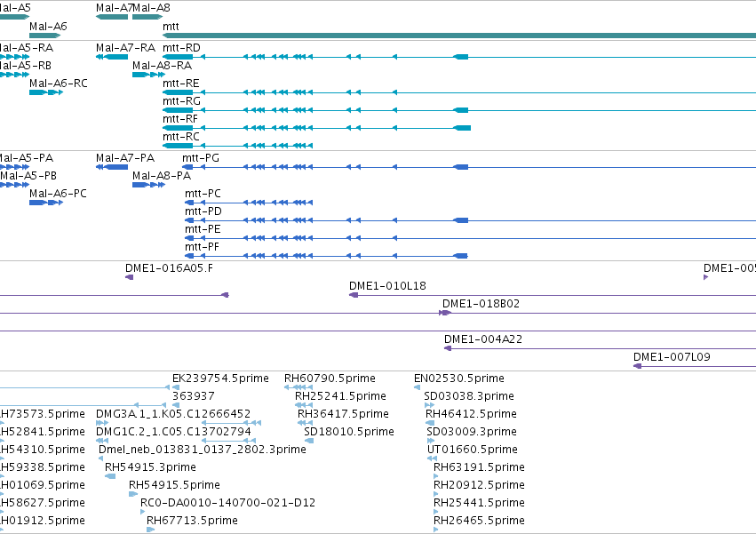Select the RH25441.5prime EST label
The width and height of the screenshot is (756, 534).
point(479,503)
